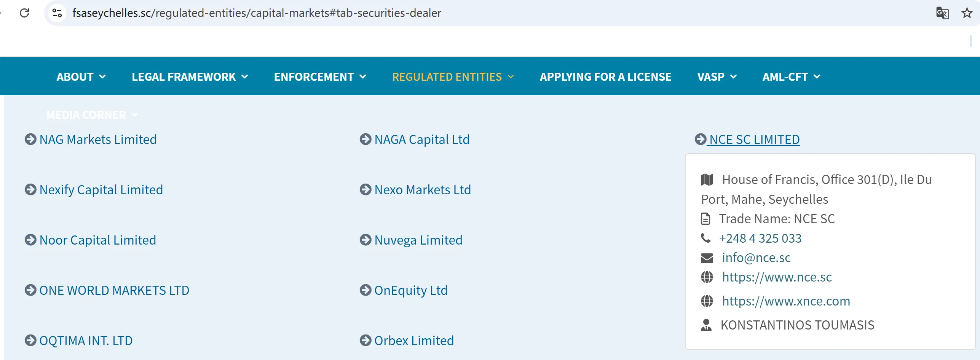Click the globe icon beside https://www.nce.sc
The width and height of the screenshot is (980, 360).
click(707, 277)
